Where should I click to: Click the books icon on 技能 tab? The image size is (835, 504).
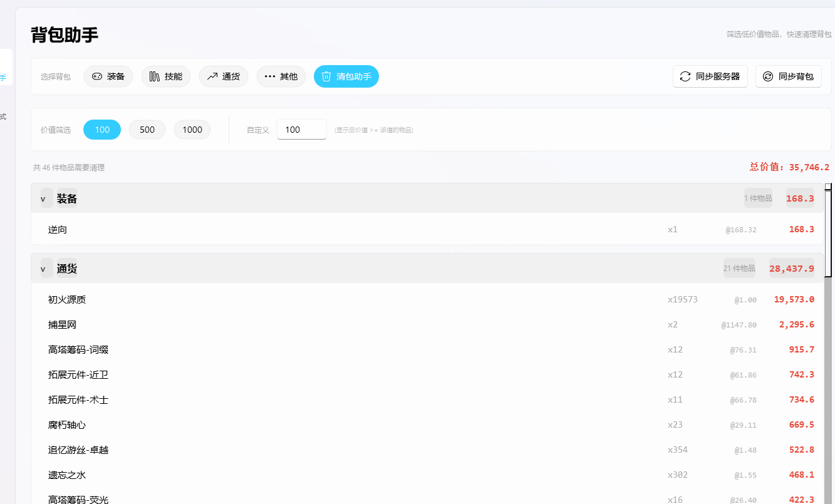coord(154,76)
